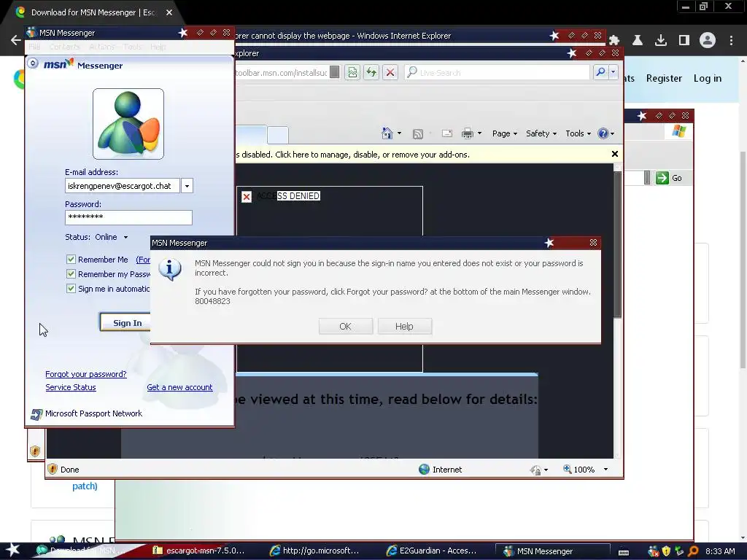Open the Contacts menu in MSN Messenger
Viewport: 747px width, 560px height.
[x=64, y=47]
